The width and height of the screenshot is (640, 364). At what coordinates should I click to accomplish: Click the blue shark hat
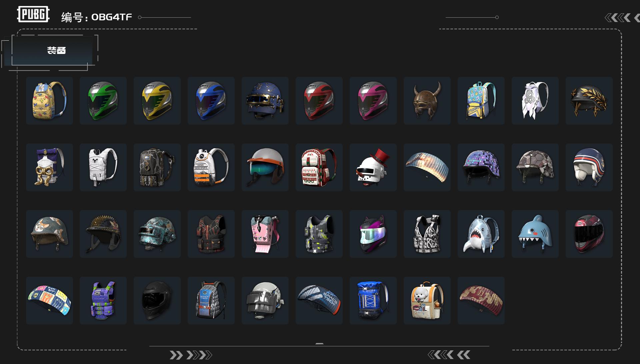[x=535, y=234]
